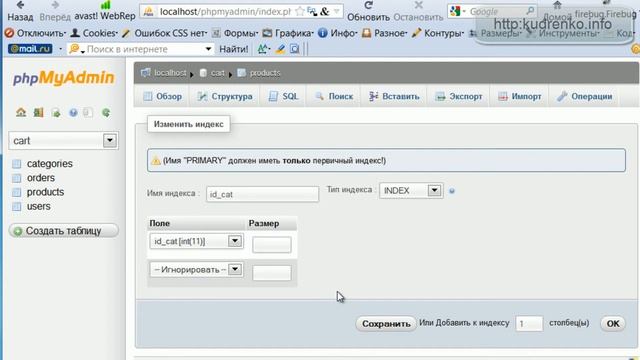This screenshot has height=360, width=640.
Task: Switch to the Поиск tab
Action: coord(334,96)
